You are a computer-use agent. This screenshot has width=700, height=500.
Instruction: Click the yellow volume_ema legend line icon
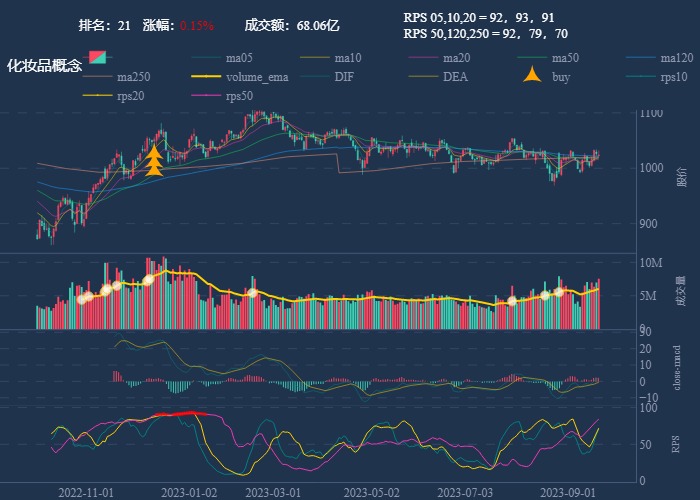[x=207, y=77]
